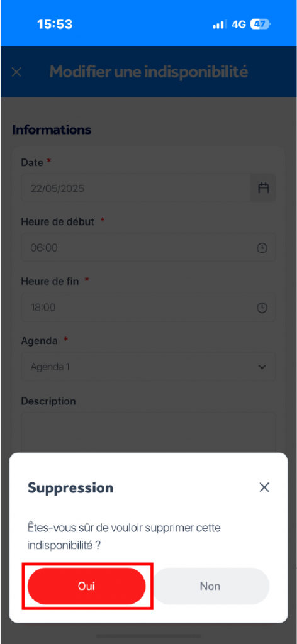Tap the clock icon in Heure de fin
Viewport: 297px width, 644px height.
coord(262,308)
